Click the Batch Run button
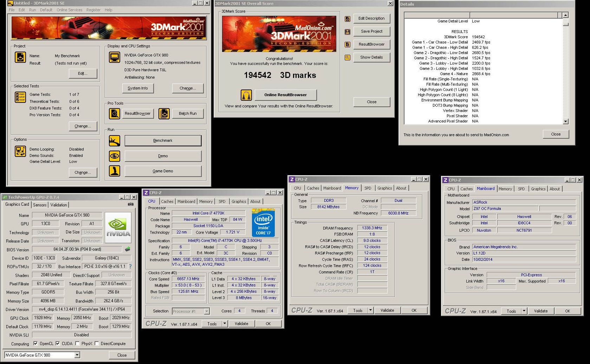This screenshot has width=590, height=364. point(188,113)
